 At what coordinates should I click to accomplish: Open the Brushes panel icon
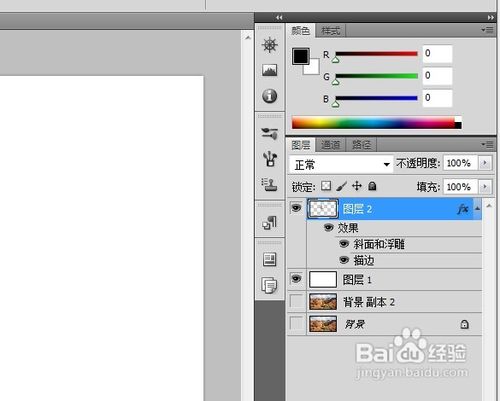pos(270,159)
